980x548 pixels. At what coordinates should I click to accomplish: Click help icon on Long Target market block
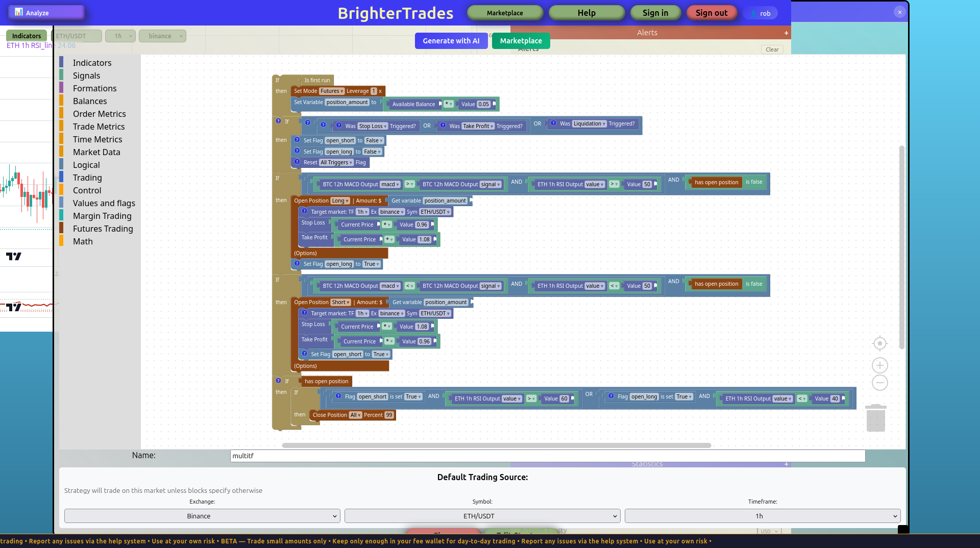coord(305,211)
